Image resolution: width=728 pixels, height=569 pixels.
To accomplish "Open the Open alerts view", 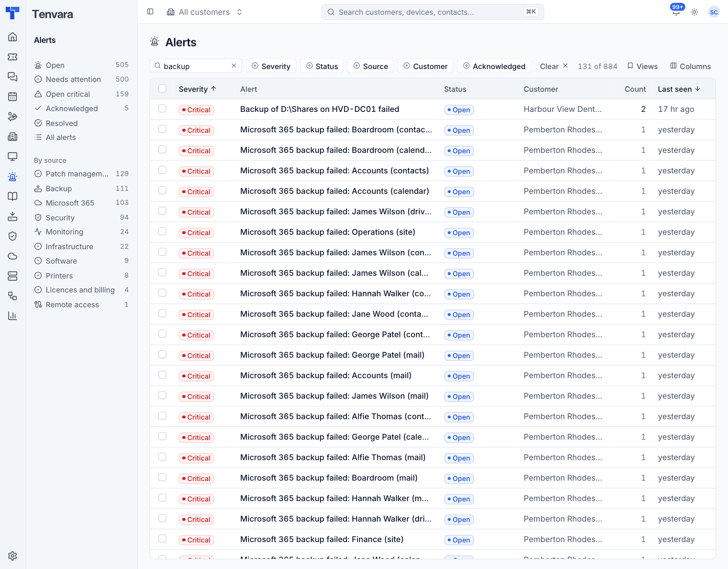I will pyautogui.click(x=81, y=65).
